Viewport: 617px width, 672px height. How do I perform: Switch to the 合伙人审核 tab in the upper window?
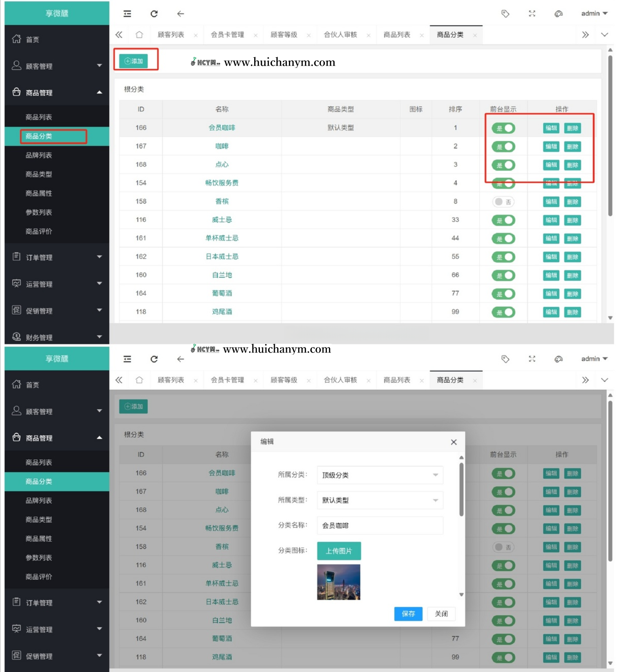click(340, 35)
